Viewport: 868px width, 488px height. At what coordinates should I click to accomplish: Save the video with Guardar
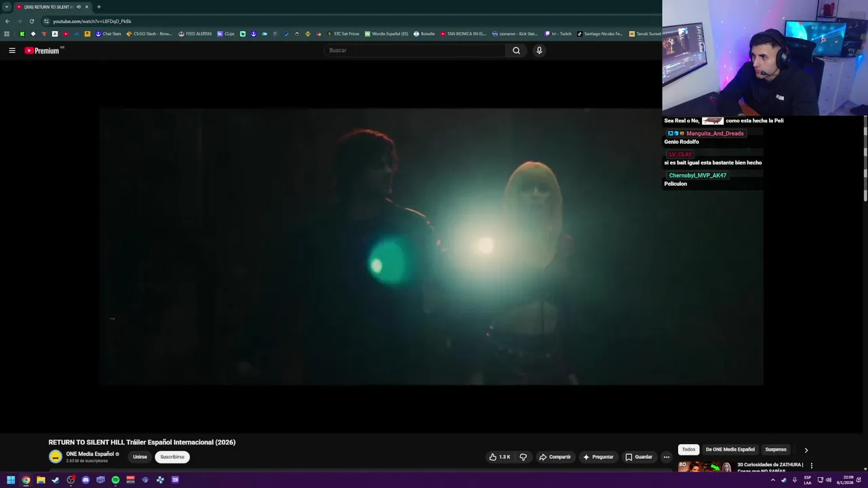tap(638, 457)
